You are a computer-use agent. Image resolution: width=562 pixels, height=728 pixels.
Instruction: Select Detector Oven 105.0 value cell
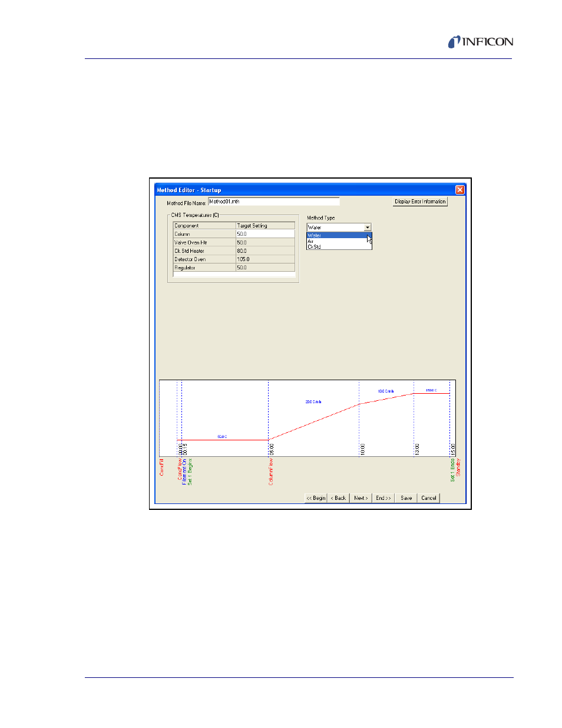tap(265, 259)
